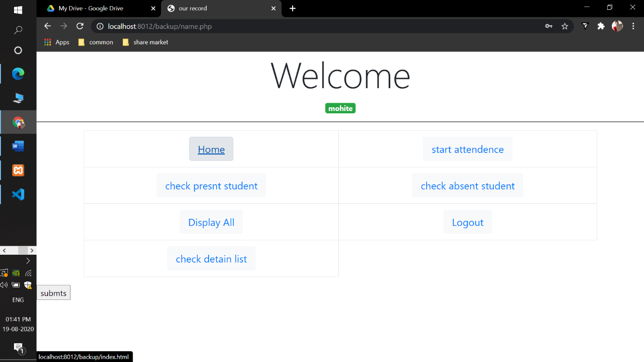Expand hidden icons in the system tray

pyautogui.click(x=28, y=261)
